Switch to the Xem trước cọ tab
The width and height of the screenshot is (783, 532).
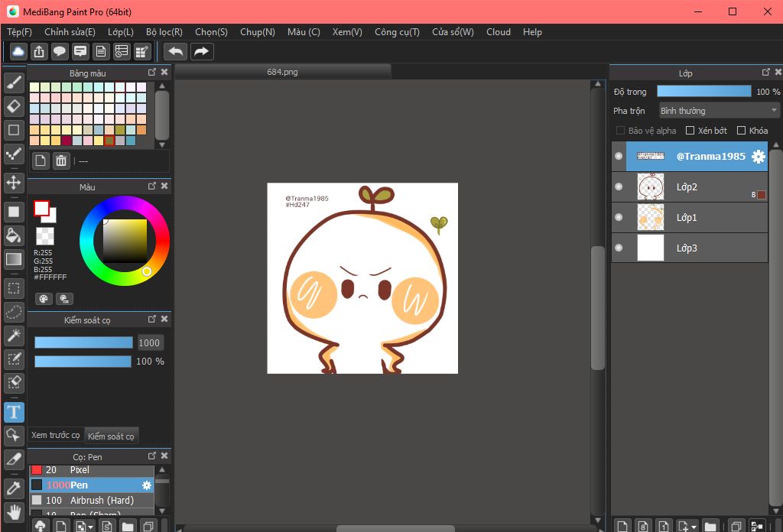[x=56, y=435]
